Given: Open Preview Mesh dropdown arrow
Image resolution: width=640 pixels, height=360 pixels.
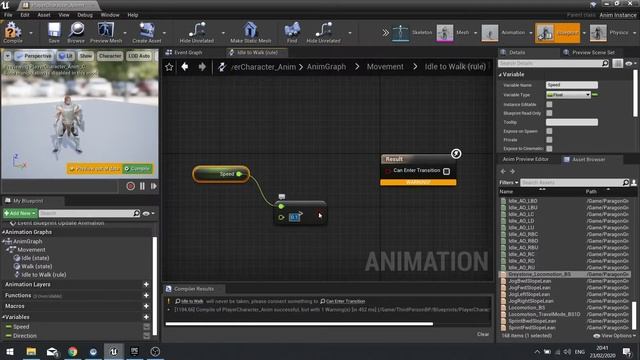Looking at the screenshot, I should (125, 33).
